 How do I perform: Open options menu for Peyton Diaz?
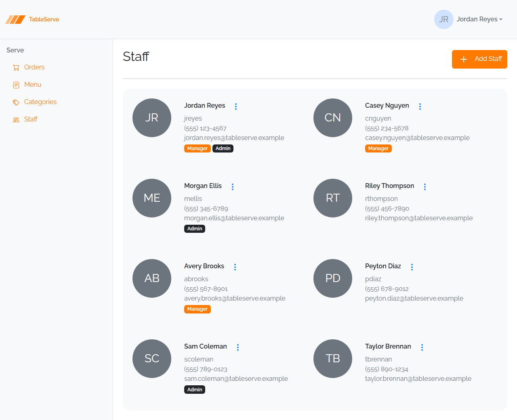click(412, 267)
